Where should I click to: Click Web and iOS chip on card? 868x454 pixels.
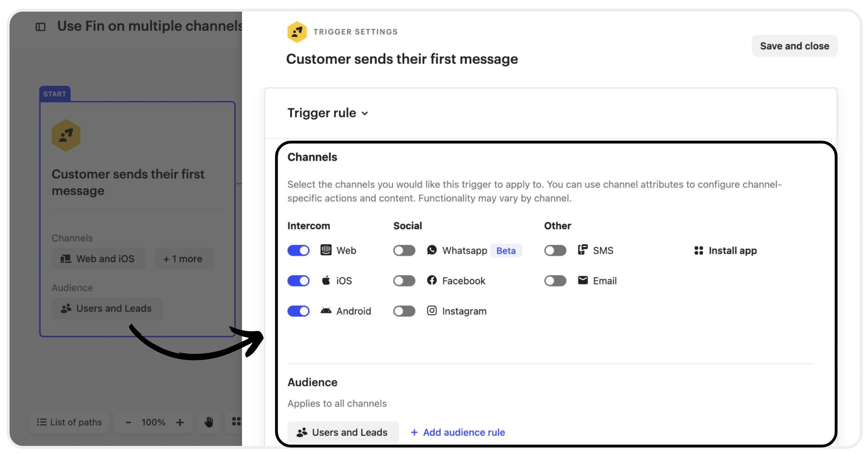[x=99, y=259]
